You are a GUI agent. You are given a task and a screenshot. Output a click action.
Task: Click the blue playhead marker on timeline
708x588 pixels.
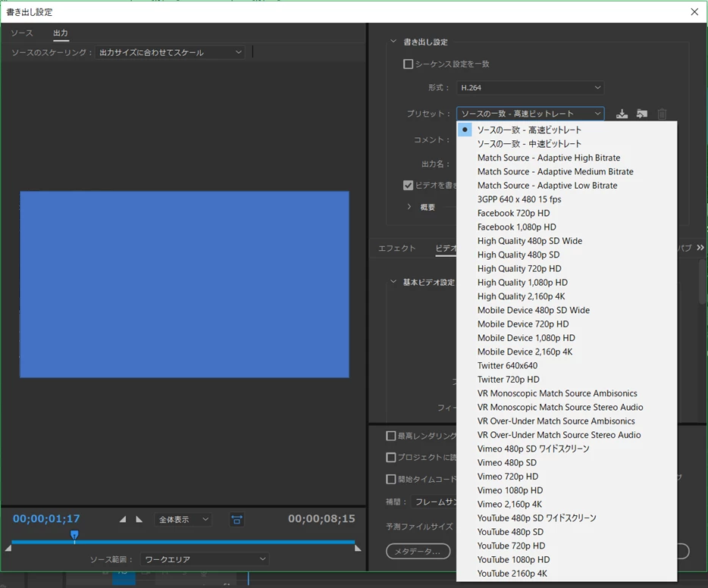(x=74, y=535)
